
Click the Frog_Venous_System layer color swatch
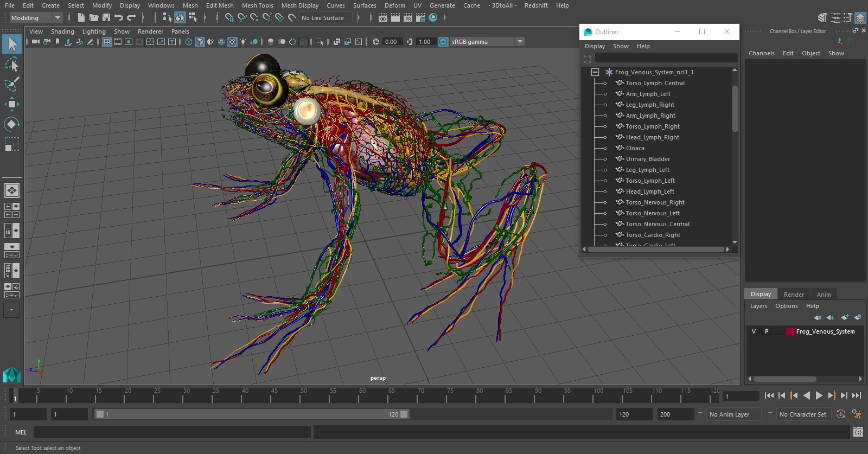[x=790, y=331]
